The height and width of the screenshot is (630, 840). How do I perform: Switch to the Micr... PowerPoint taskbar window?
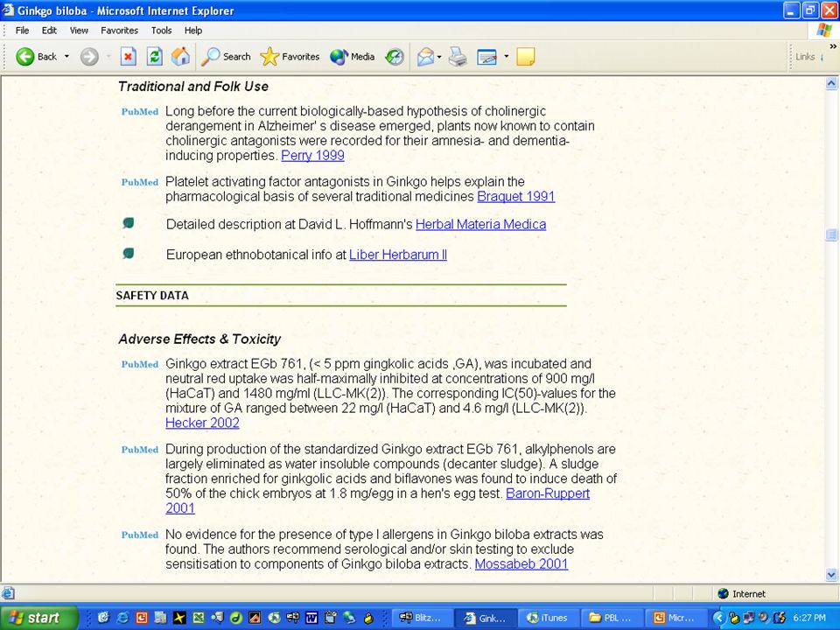[x=675, y=618]
